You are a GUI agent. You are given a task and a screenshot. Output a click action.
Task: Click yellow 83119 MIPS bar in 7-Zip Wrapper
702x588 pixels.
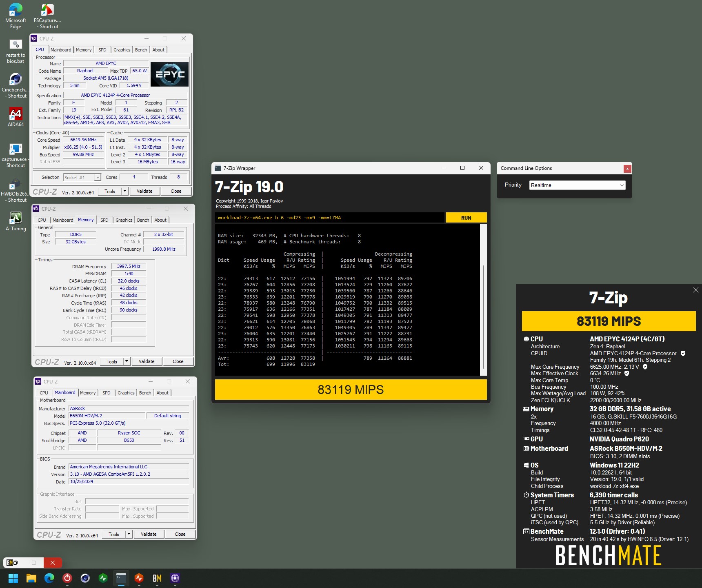click(x=351, y=390)
